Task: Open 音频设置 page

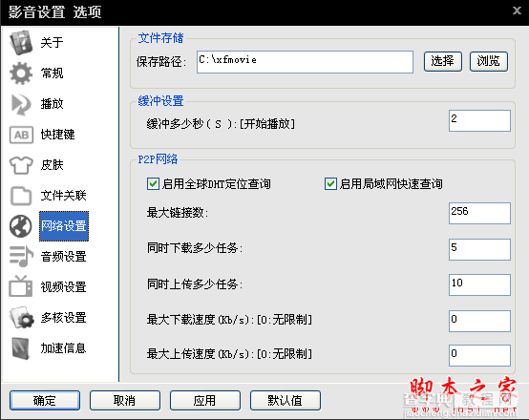Action: coord(63,257)
